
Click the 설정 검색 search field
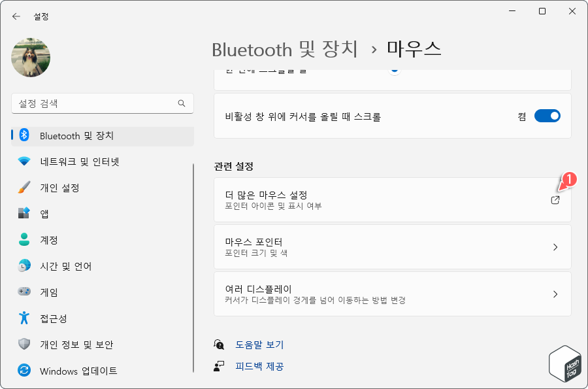click(102, 103)
